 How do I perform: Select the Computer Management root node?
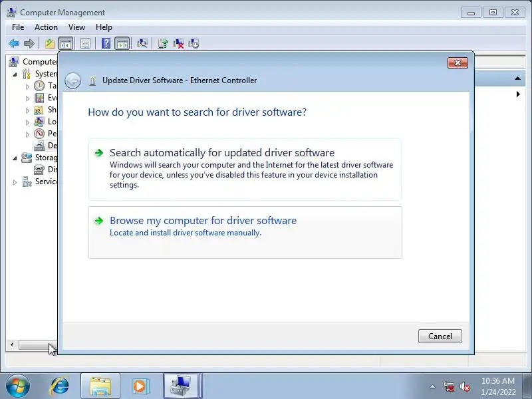click(x=33, y=62)
